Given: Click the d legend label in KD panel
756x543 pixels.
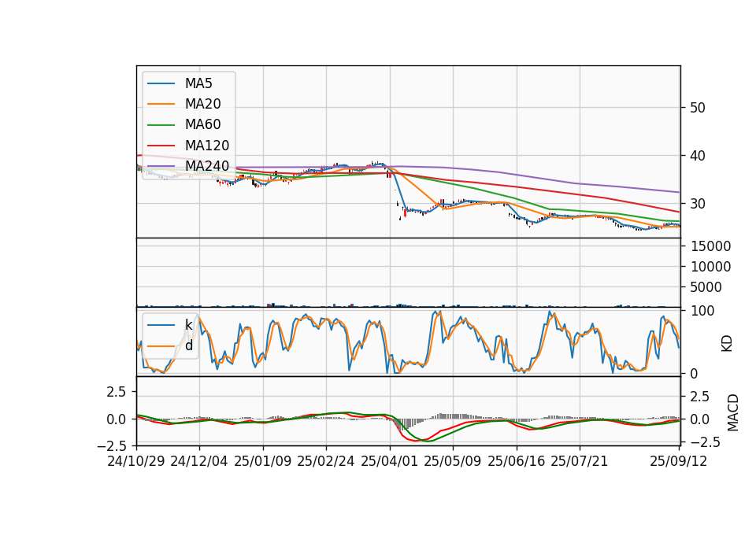Looking at the screenshot, I should coord(189,345).
